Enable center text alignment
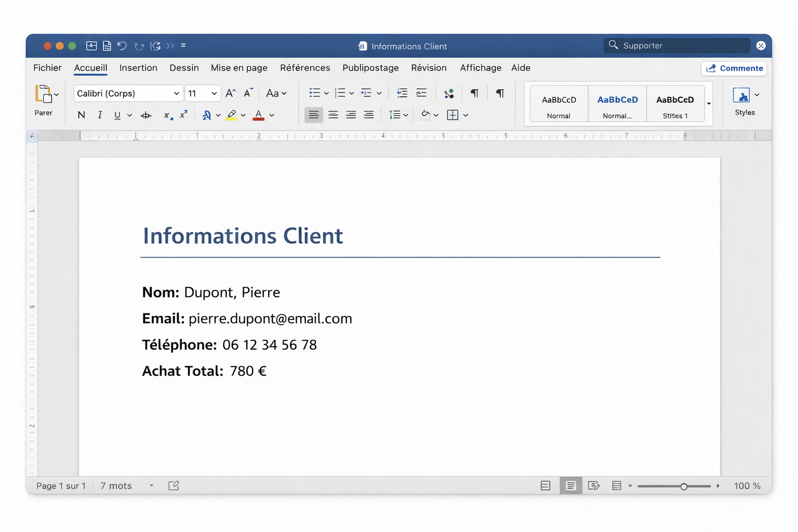 tap(333, 115)
